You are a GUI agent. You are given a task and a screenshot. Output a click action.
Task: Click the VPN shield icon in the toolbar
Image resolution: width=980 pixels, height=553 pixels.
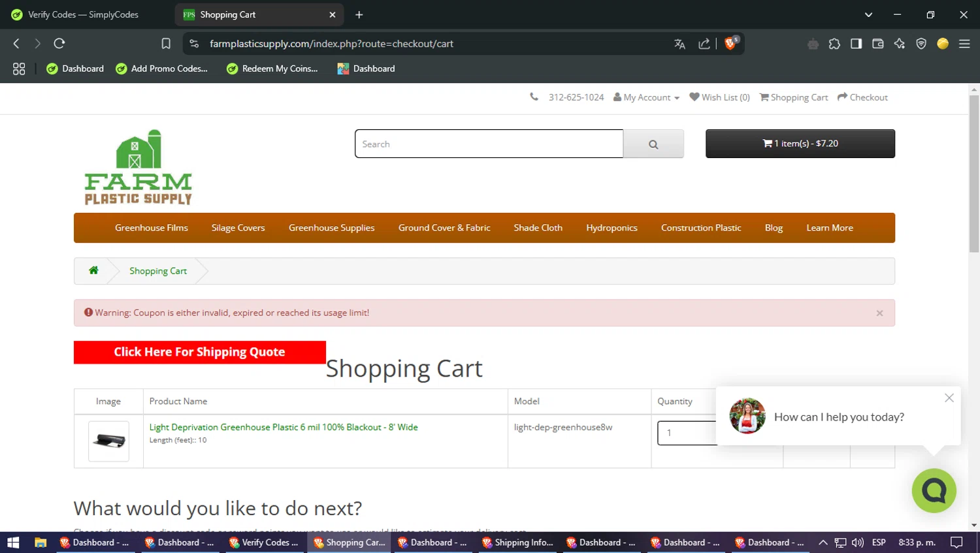921,44
